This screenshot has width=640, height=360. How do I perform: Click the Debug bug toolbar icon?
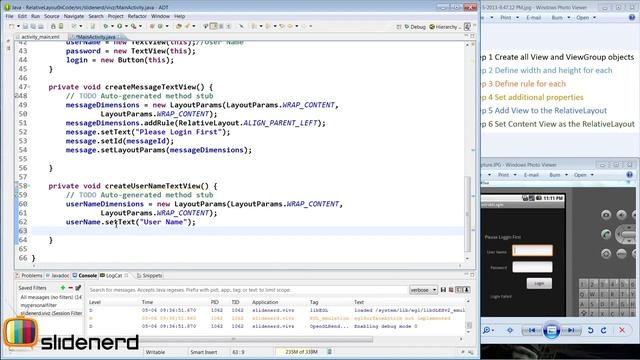(x=106, y=26)
